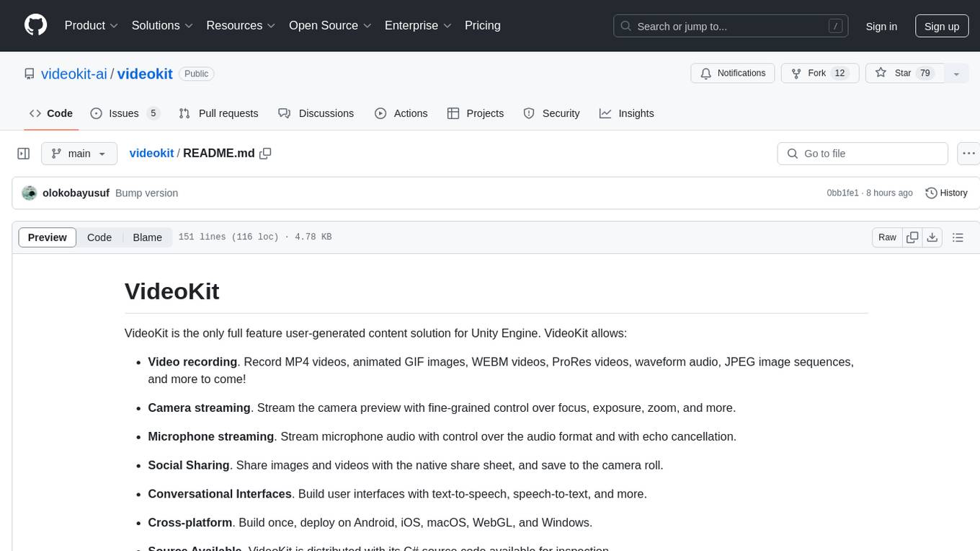The height and width of the screenshot is (551, 980).
Task: Open the videokit repository link in header
Action: (145, 74)
